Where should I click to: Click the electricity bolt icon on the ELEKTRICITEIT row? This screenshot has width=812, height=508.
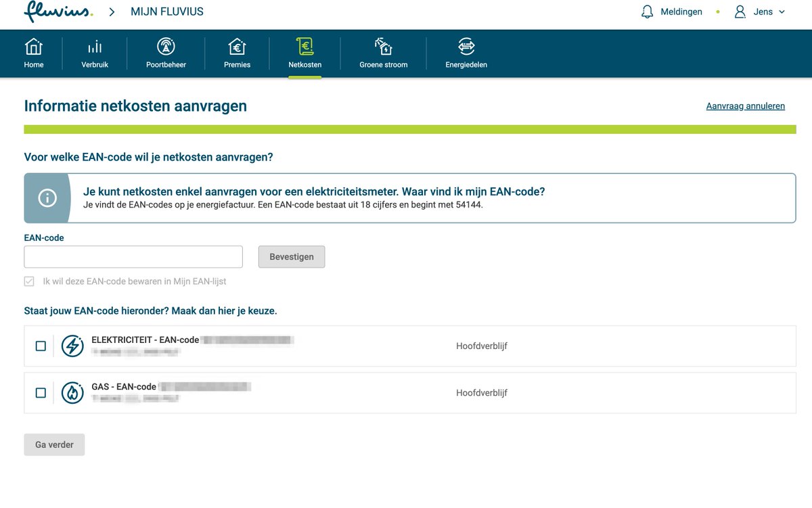(72, 346)
